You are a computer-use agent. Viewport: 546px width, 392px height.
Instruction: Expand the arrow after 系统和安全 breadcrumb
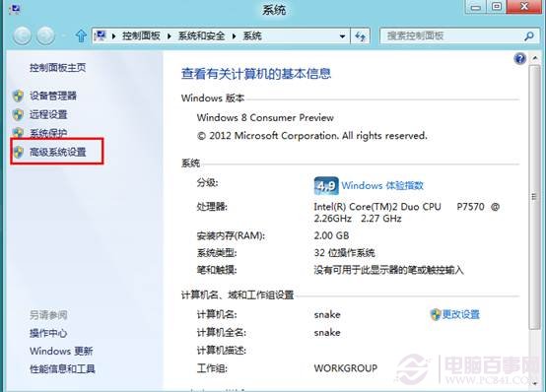(x=234, y=35)
